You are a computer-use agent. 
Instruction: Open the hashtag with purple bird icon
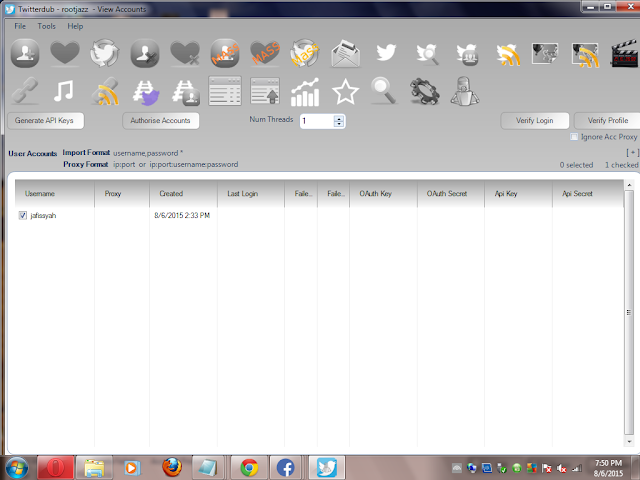tap(146, 92)
